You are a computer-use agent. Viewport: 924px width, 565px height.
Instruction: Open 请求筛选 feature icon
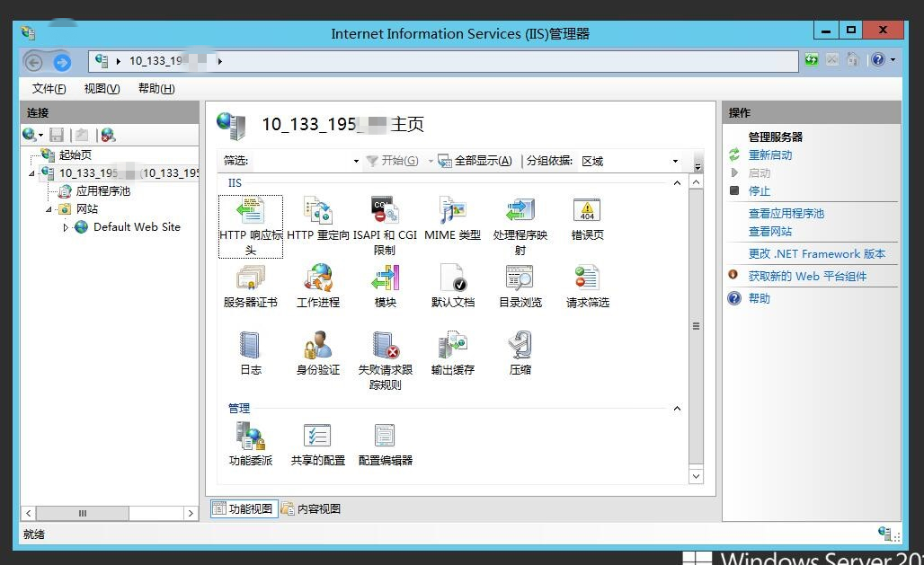(587, 287)
